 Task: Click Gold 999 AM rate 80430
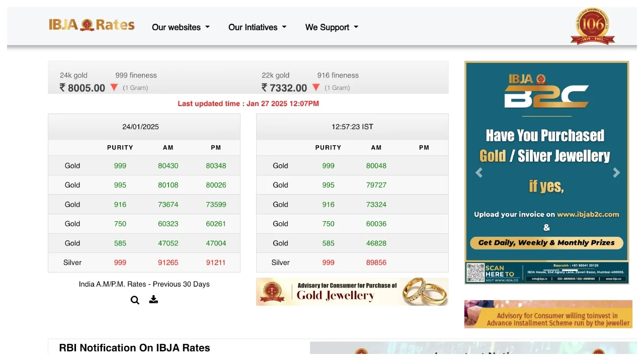point(168,166)
